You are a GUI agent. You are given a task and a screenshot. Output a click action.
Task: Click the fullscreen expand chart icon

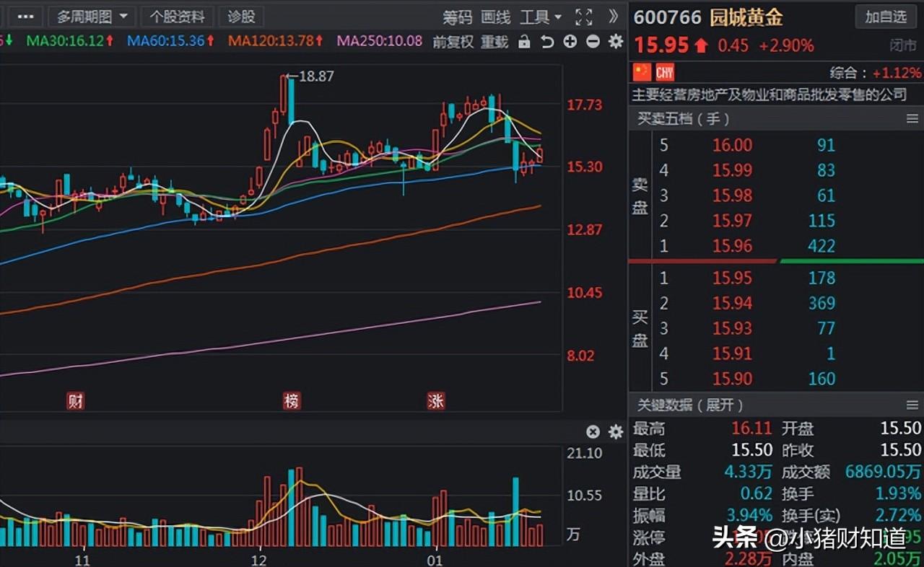(583, 17)
